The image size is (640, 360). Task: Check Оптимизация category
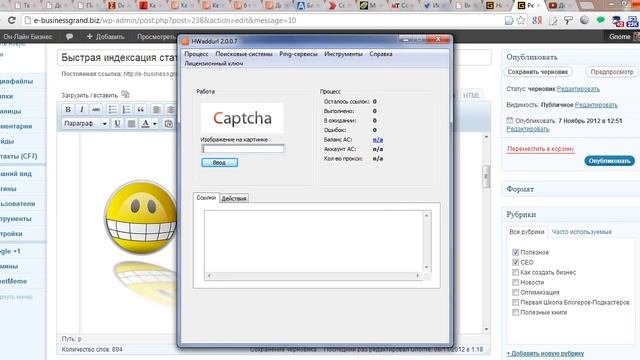pos(516,292)
